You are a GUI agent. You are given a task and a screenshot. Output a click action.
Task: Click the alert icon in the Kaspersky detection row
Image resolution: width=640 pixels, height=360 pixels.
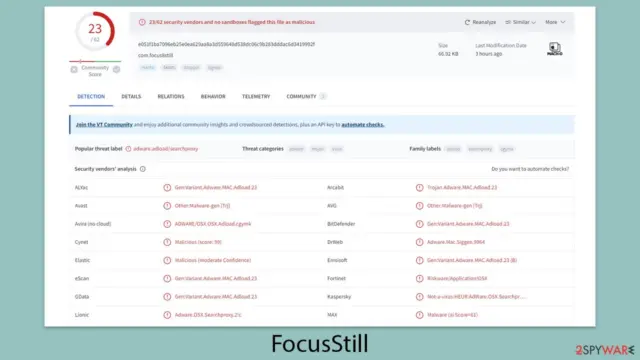(x=419, y=297)
